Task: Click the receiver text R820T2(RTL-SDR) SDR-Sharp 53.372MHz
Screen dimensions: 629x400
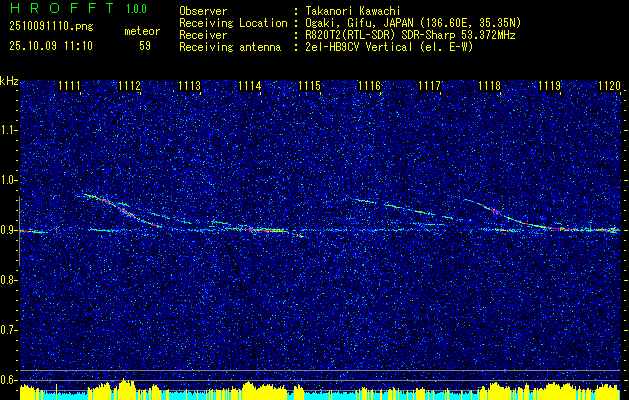Action: click(410, 35)
